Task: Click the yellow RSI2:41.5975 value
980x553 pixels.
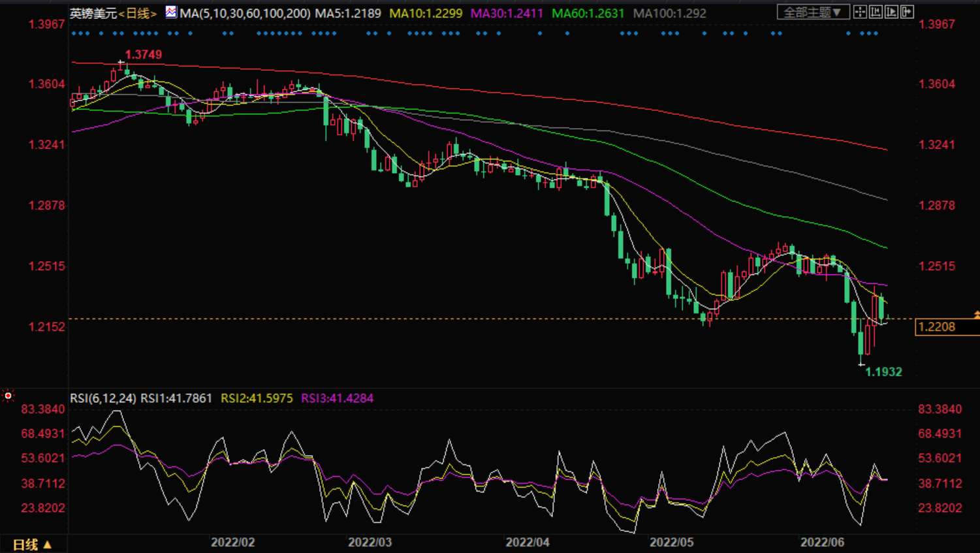Action: 257,398
